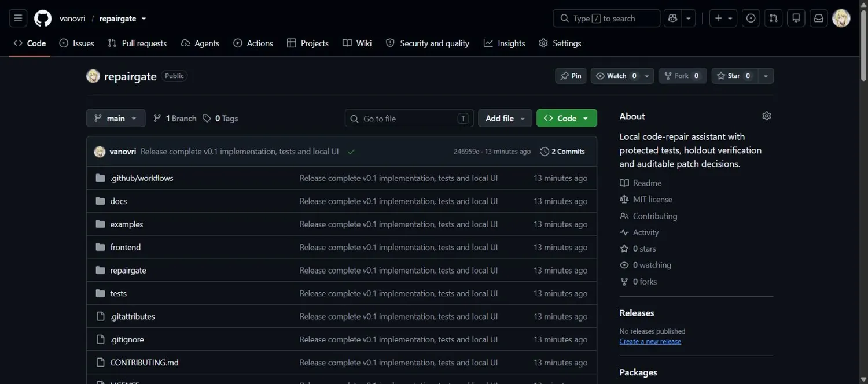Expand the star lists dropdown arrow
Viewport: 868px width, 384px height.
click(766, 76)
